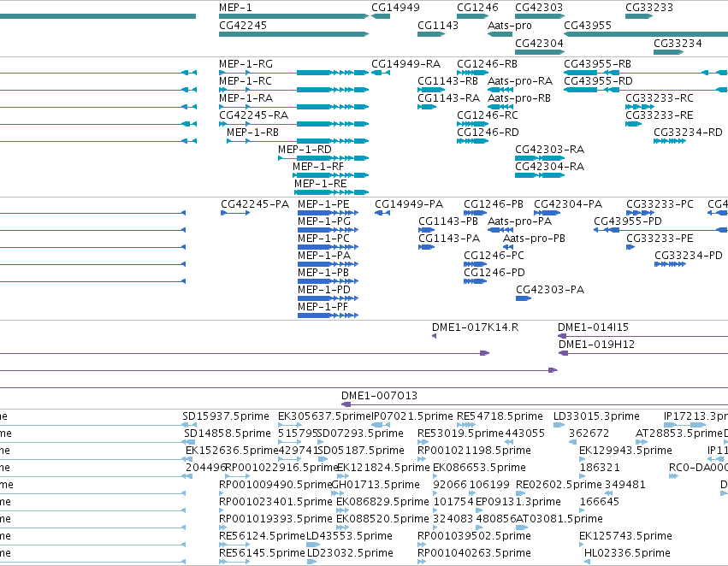Click the MEP-1-RF transcript label
This screenshot has width=728, height=566.
point(318,167)
